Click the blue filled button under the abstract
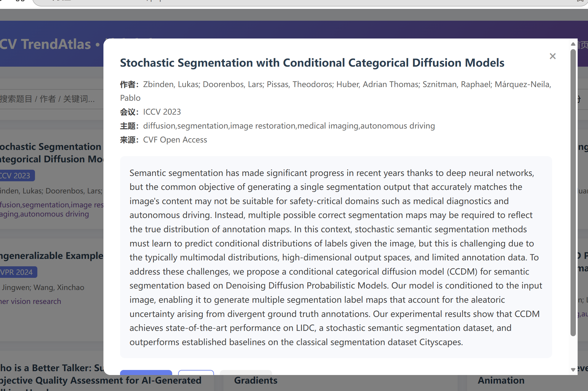This screenshot has height=391, width=588. tap(146, 373)
